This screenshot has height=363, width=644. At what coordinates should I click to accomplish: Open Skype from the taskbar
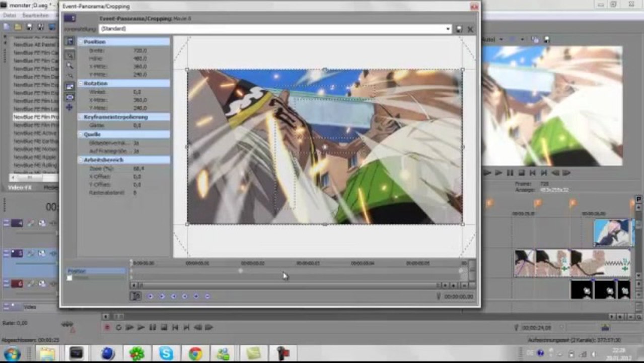pyautogui.click(x=166, y=353)
